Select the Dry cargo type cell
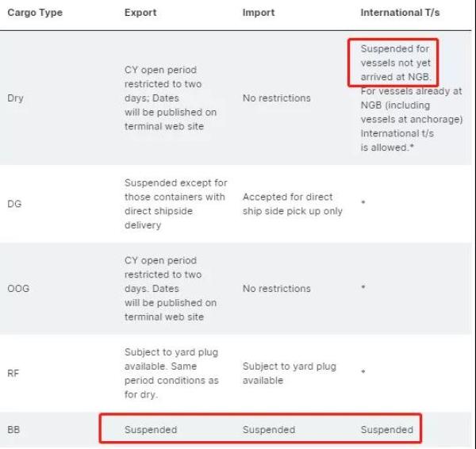Image resolution: width=476 pixels, height=449 pixels. pos(14,98)
